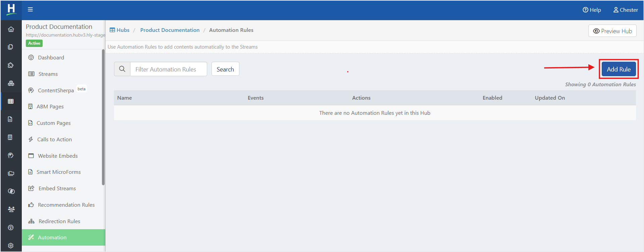The height and width of the screenshot is (252, 644).
Task: Follow the Product Documentation breadcrumb link
Action: [x=170, y=30]
